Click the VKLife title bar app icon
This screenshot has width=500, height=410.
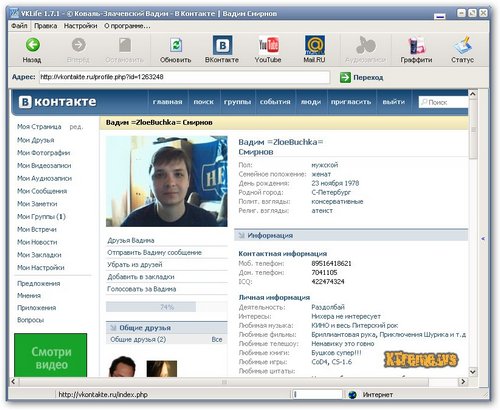[14, 13]
